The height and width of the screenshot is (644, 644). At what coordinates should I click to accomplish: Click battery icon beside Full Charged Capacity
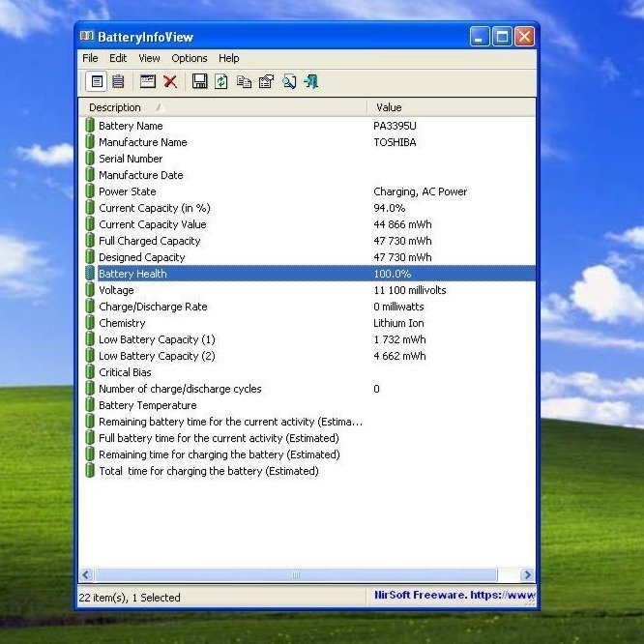pos(90,240)
